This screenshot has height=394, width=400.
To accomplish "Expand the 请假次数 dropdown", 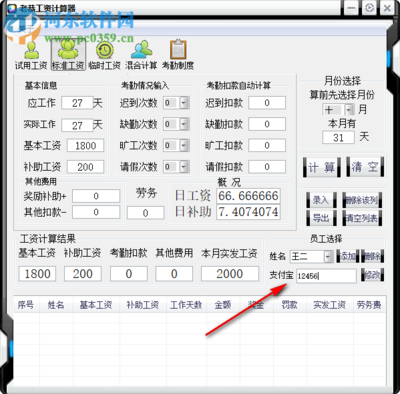I will pos(184,167).
